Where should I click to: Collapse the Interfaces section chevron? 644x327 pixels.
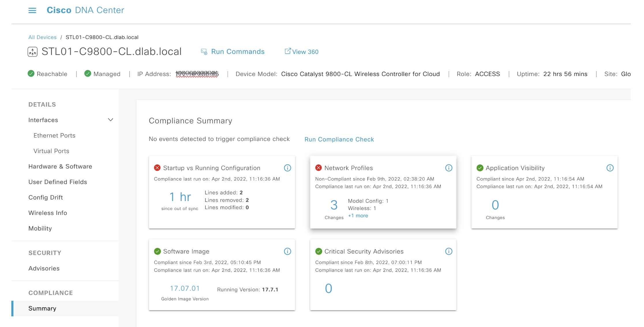click(111, 120)
